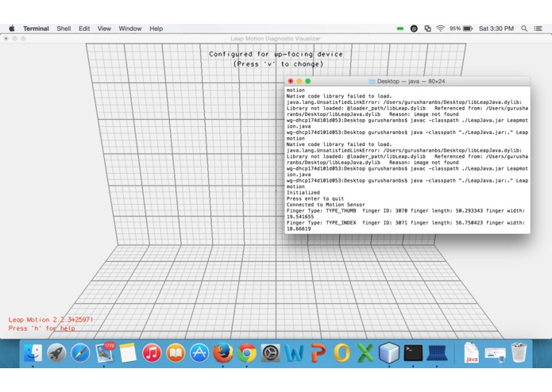Open Mail with the 1770 badge
Screen dimensions: 552x392
pos(104,352)
